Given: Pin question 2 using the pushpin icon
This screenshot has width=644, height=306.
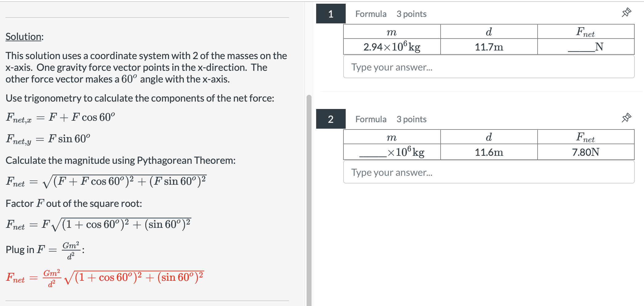Looking at the screenshot, I should point(627,118).
